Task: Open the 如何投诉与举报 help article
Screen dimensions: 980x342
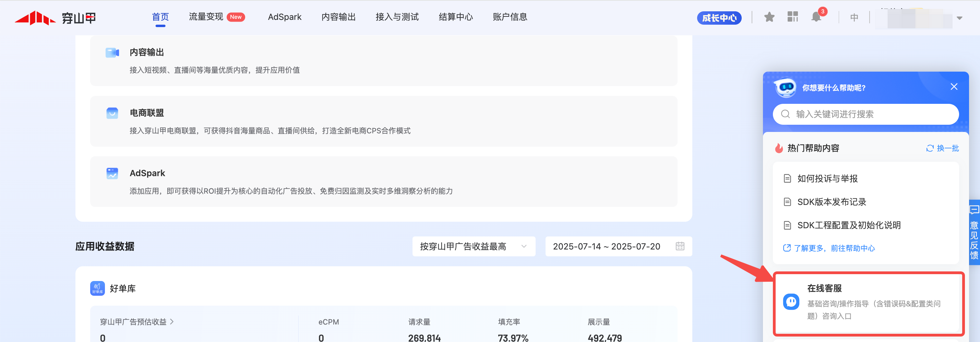Action: coord(827,179)
